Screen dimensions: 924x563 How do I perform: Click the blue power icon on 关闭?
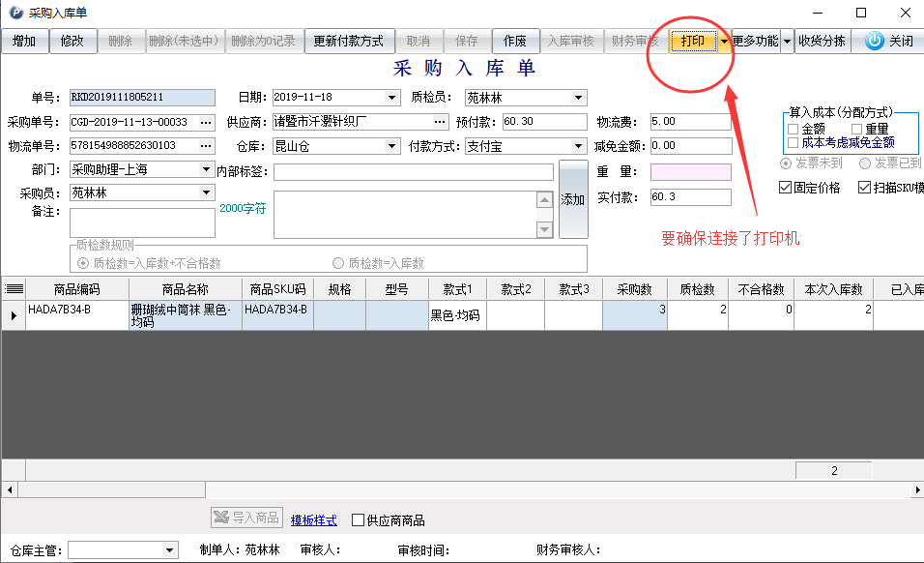(x=875, y=41)
